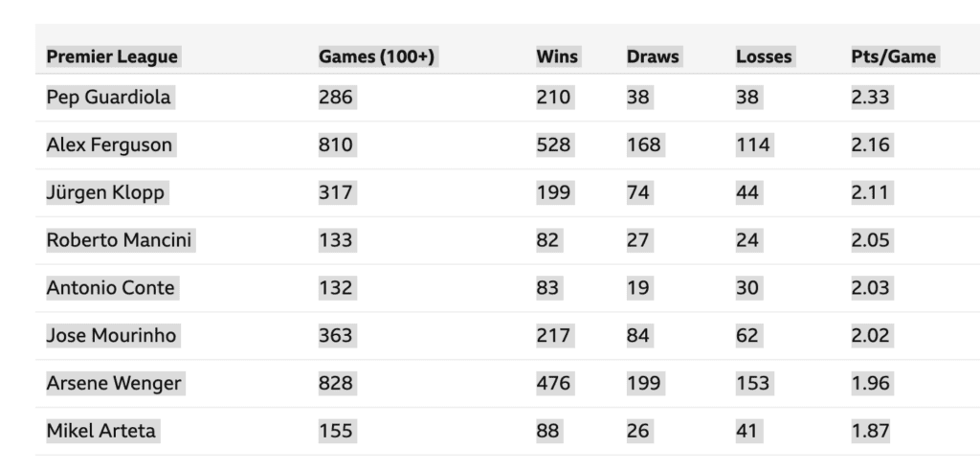Screen dimensions: 980x470
Task: Click the Losses column header
Action: 764,56
